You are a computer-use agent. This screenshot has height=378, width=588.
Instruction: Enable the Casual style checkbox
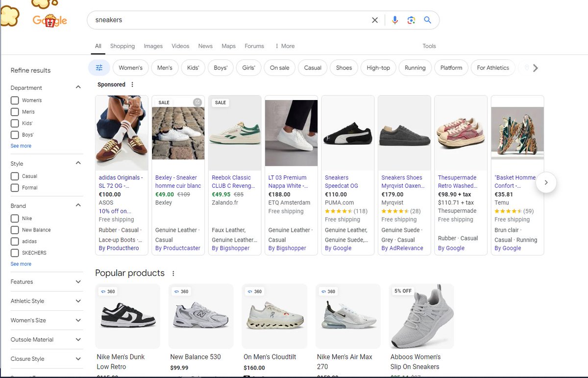pos(15,176)
